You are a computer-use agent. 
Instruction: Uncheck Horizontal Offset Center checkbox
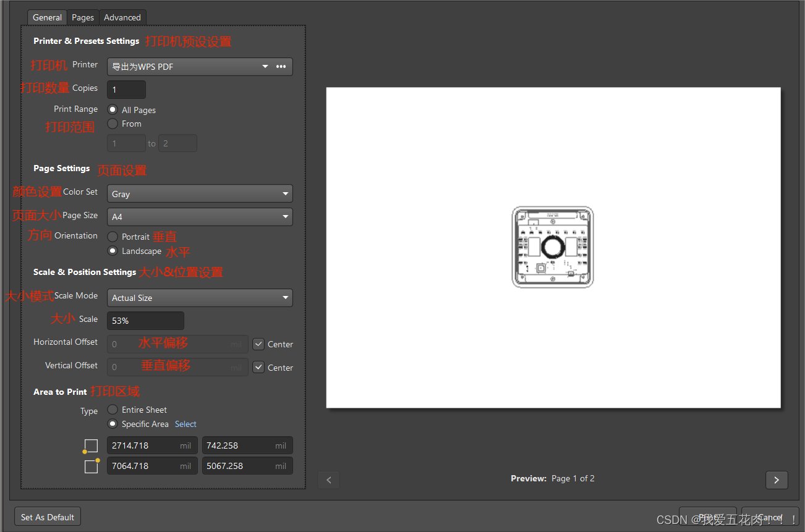[x=258, y=344]
